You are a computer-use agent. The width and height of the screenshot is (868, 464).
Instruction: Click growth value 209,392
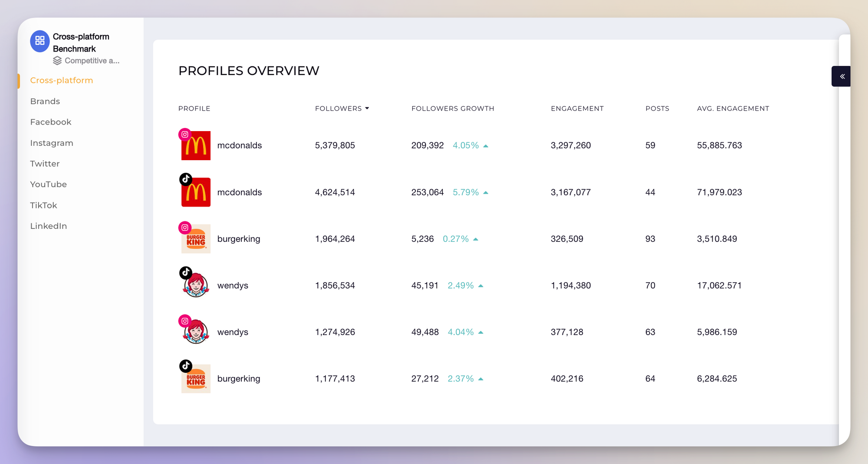[x=427, y=145]
